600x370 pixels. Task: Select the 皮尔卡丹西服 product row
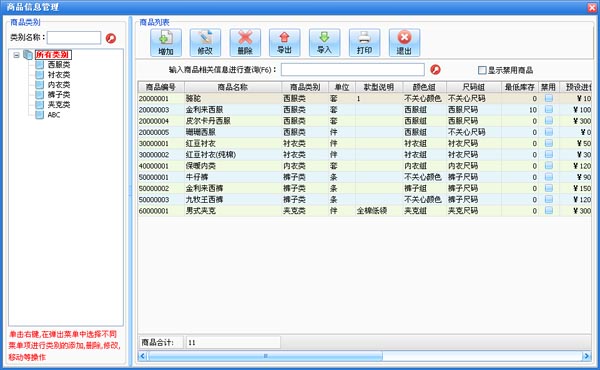pyautogui.click(x=365, y=121)
